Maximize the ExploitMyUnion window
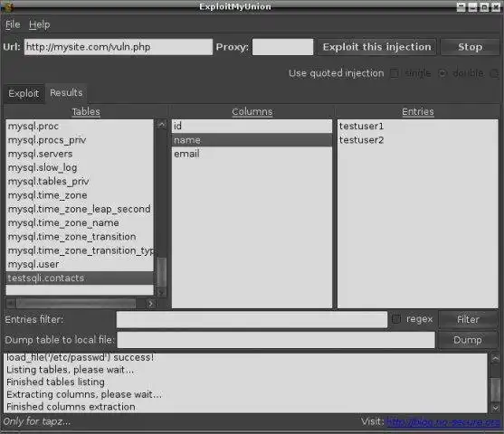Screen dimensions: 504x434 pyautogui.click(x=484, y=7)
